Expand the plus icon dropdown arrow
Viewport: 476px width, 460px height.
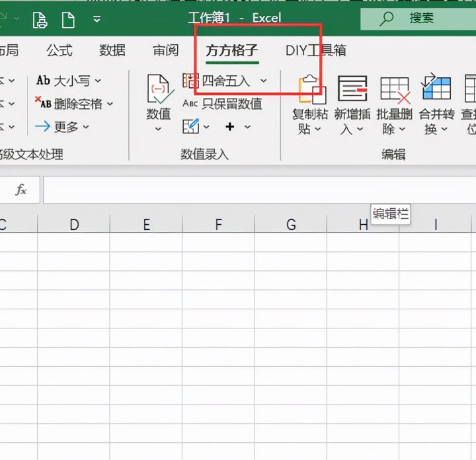pos(247,127)
